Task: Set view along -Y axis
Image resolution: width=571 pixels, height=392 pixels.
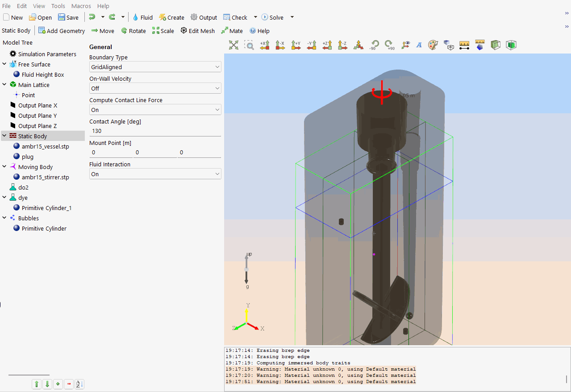Action: click(x=312, y=45)
